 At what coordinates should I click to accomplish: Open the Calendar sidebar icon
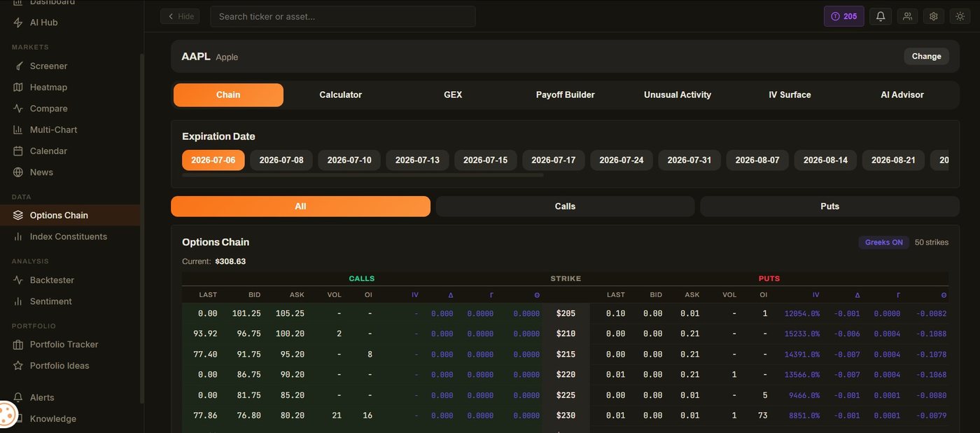18,151
